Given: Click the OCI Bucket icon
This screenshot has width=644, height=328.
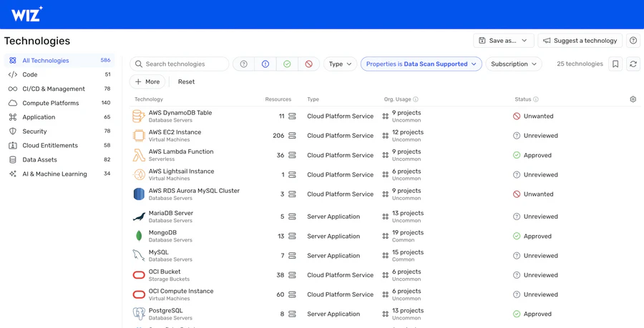Looking at the screenshot, I should click(139, 275).
